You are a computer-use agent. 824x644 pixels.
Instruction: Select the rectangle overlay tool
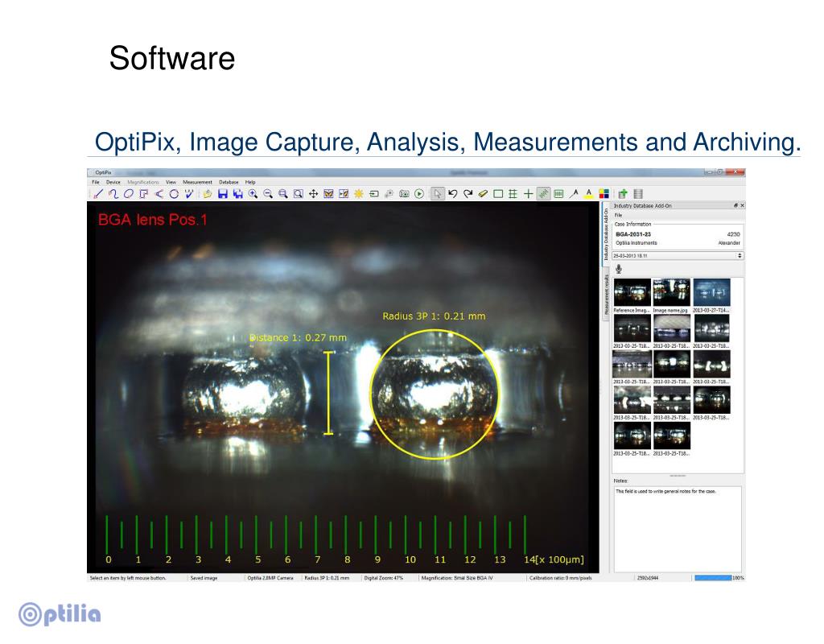(x=498, y=194)
